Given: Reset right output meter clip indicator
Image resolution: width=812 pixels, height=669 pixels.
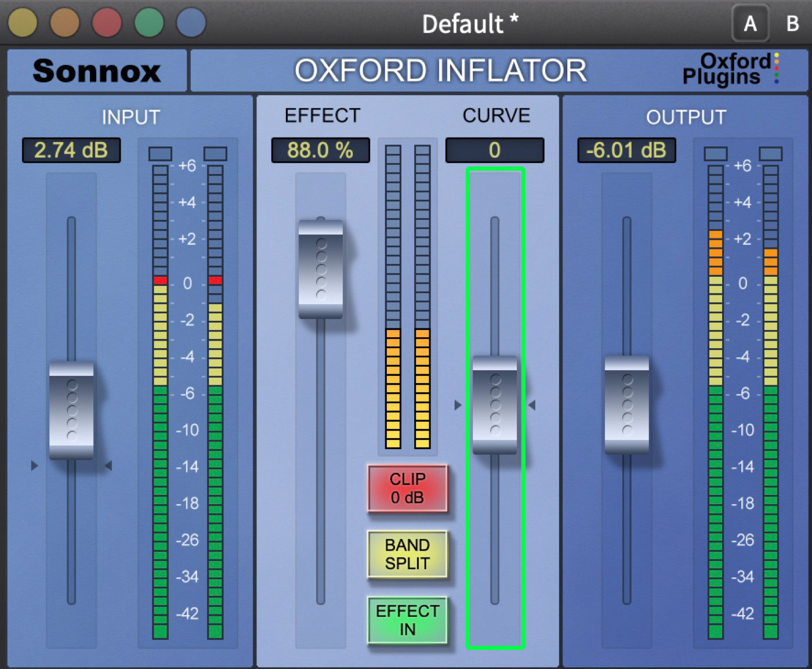Looking at the screenshot, I should pyautogui.click(x=771, y=154).
